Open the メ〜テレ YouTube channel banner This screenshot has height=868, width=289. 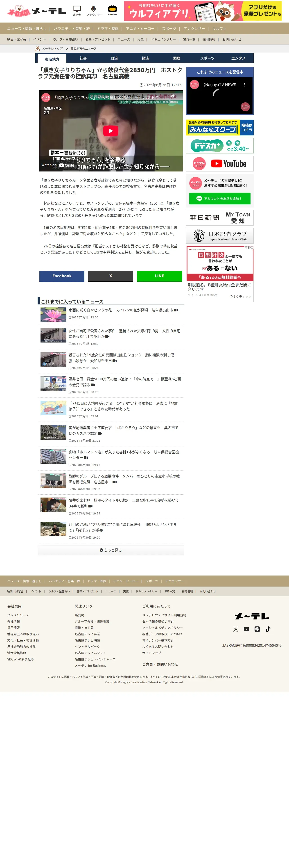[x=220, y=164]
